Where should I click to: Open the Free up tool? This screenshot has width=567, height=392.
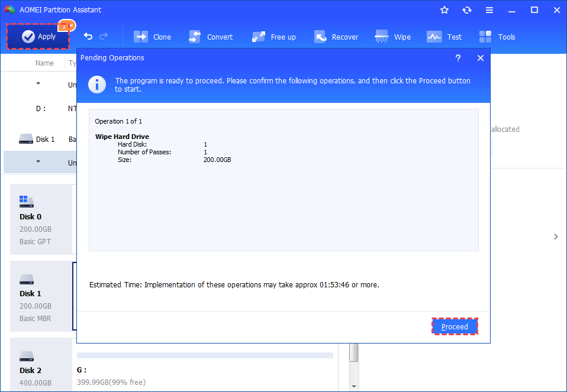coord(274,37)
